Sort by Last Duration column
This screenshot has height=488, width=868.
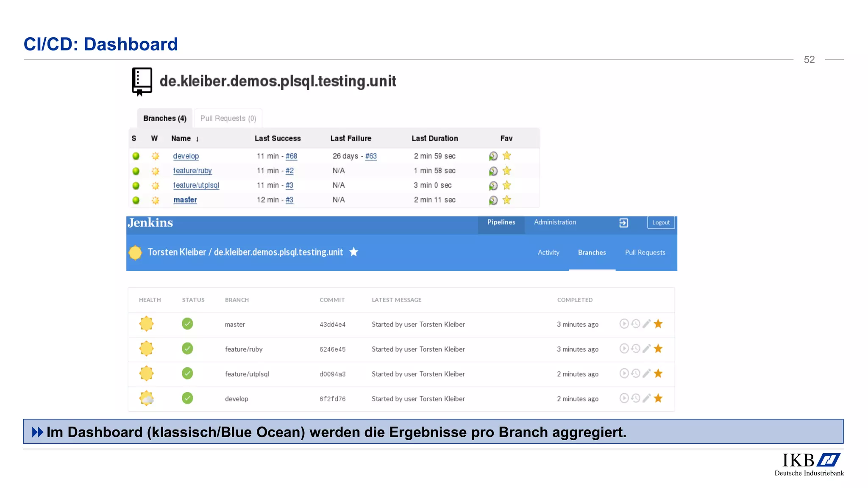[435, 139]
